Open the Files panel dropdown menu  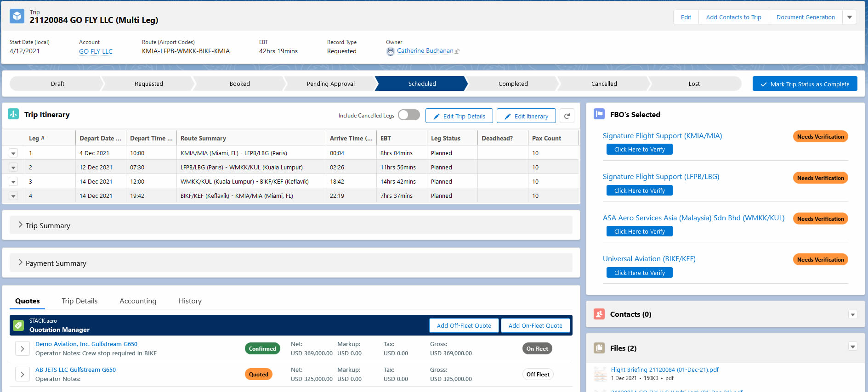tap(853, 347)
